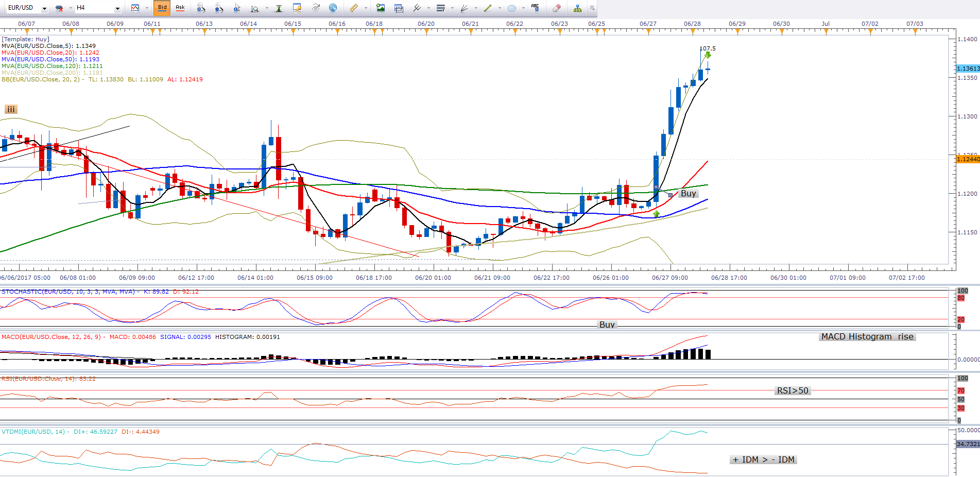The width and height of the screenshot is (980, 477).
Task: Click the green trend line tool
Action: (x=487, y=8)
